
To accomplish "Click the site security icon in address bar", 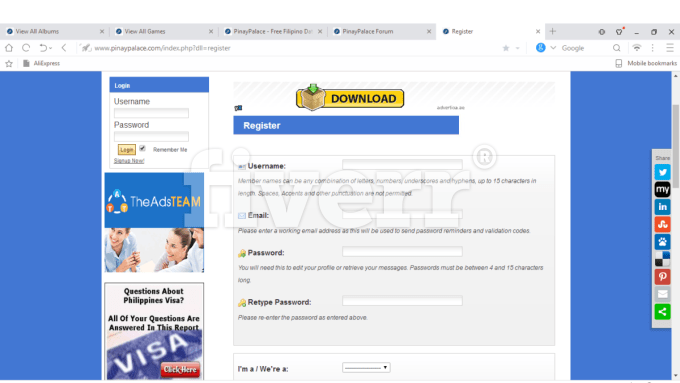I will [x=86, y=48].
